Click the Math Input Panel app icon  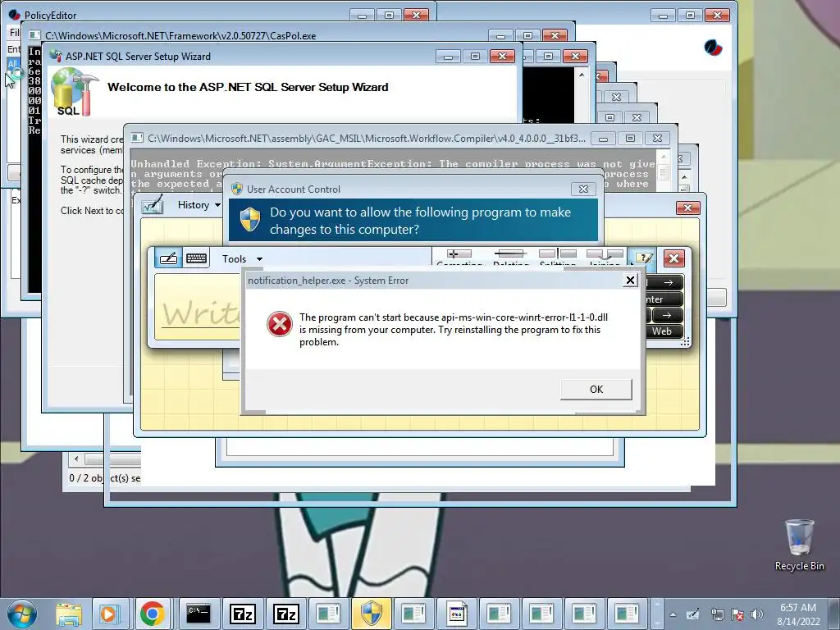[x=152, y=204]
